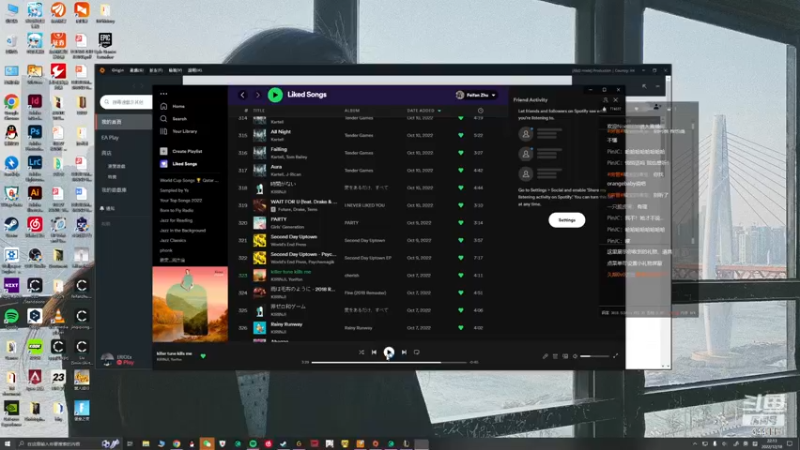Open the Tender Games album on the Falling row
Image resolution: width=800 pixels, height=450 pixels.
359,153
